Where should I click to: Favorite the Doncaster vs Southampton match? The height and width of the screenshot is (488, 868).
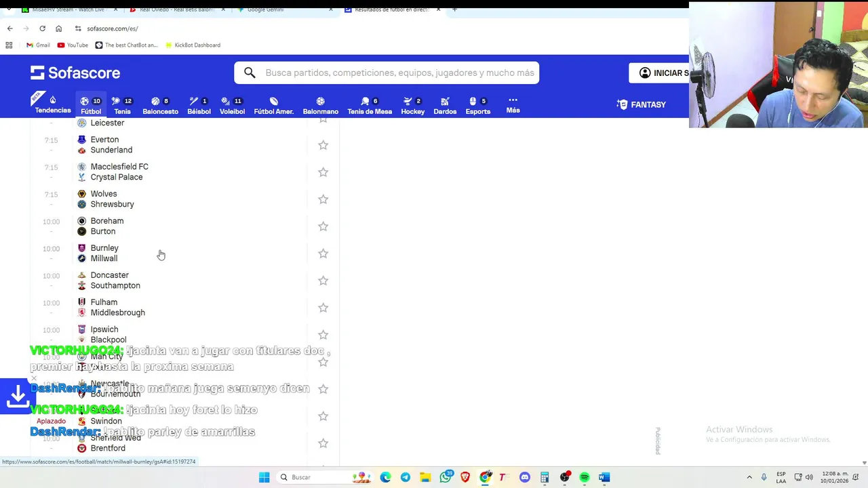[x=323, y=281]
